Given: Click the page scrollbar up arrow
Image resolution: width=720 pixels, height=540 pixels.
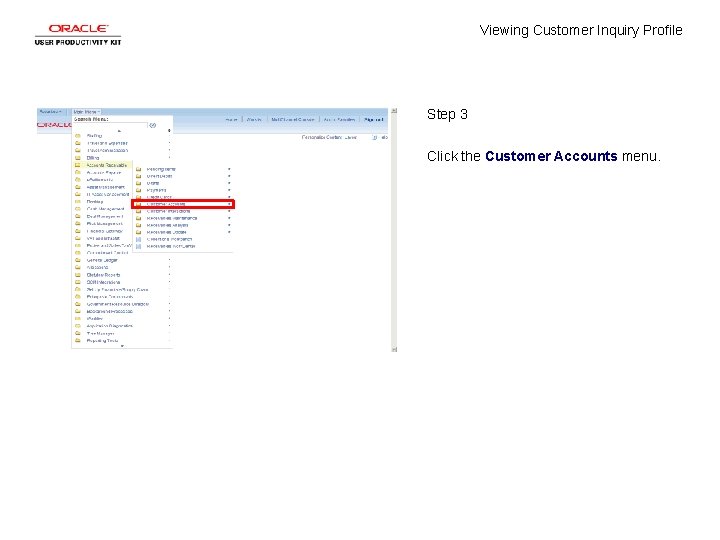Looking at the screenshot, I should click(394, 111).
